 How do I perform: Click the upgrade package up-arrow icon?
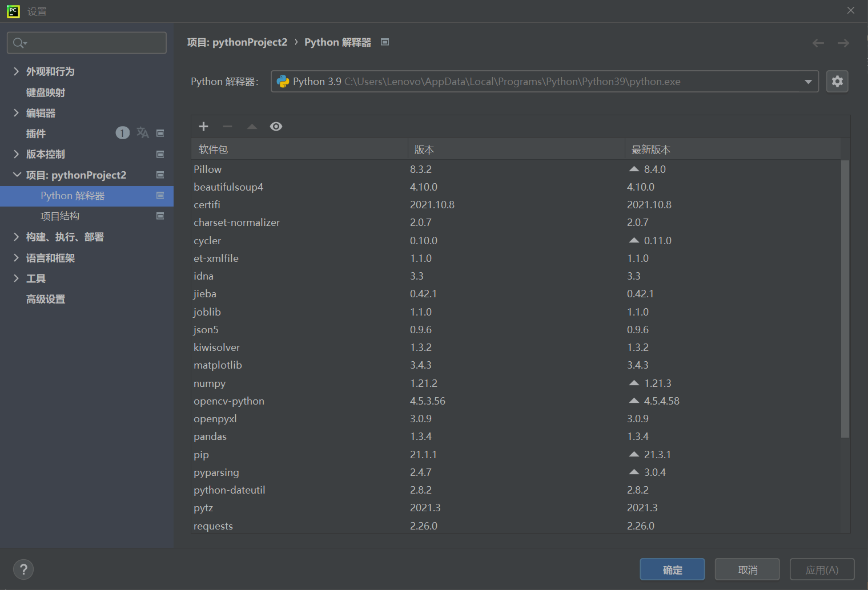pyautogui.click(x=252, y=127)
